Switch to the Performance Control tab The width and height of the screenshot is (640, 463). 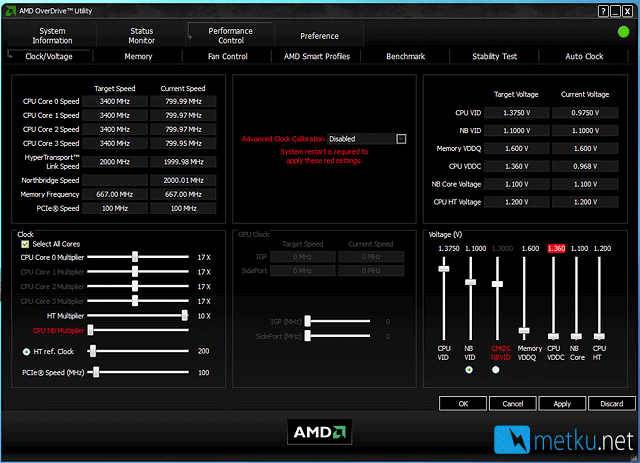click(x=231, y=36)
